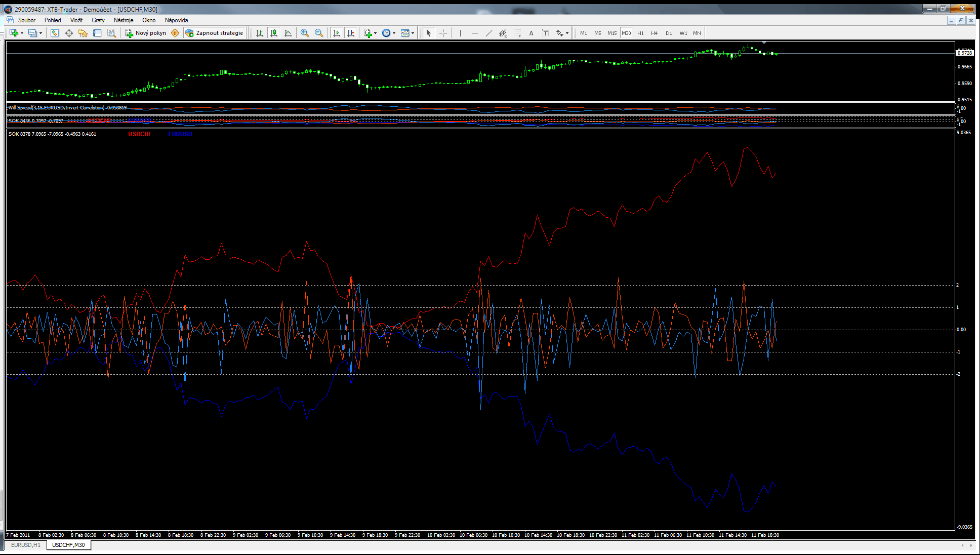Open Navigator star-folder icon
Image resolution: width=980 pixels, height=555 pixels.
pos(83,33)
